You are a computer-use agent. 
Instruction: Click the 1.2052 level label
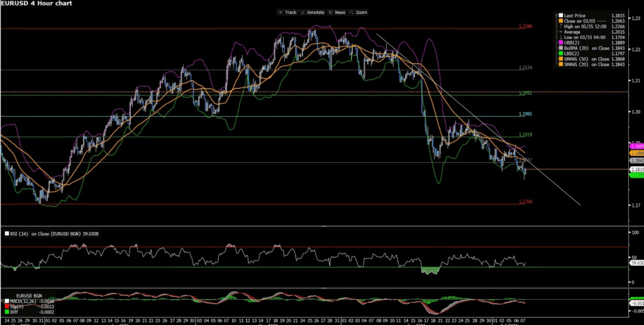(525, 93)
